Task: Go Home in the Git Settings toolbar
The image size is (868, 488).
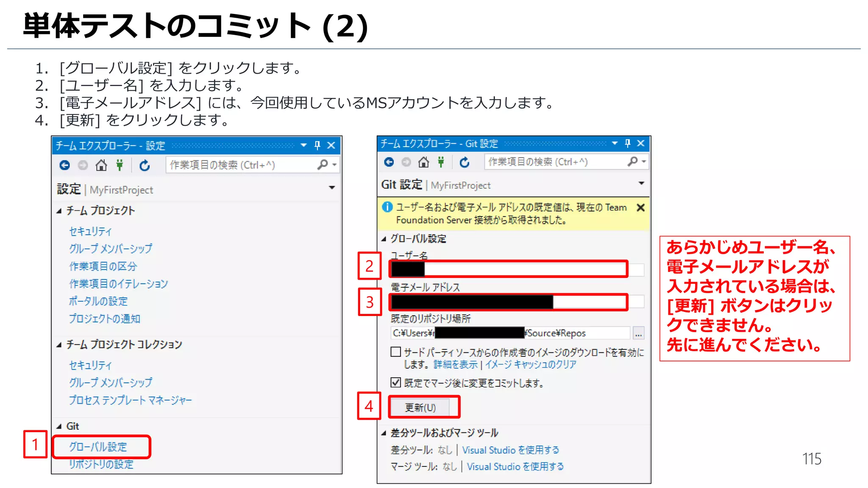Action: (423, 162)
